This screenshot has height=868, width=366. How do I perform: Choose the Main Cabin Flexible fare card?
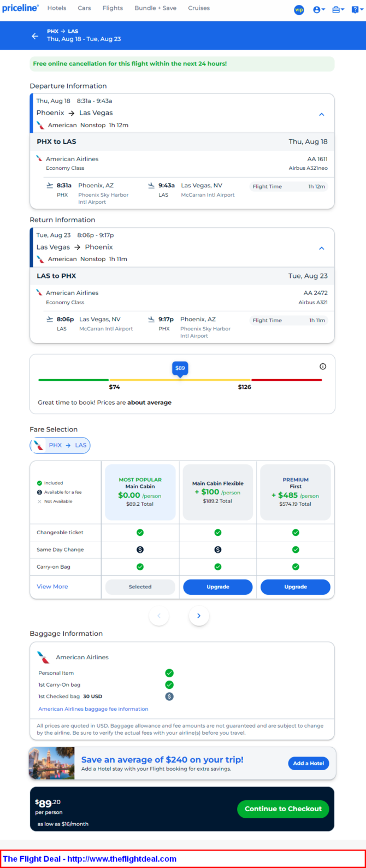[218, 492]
